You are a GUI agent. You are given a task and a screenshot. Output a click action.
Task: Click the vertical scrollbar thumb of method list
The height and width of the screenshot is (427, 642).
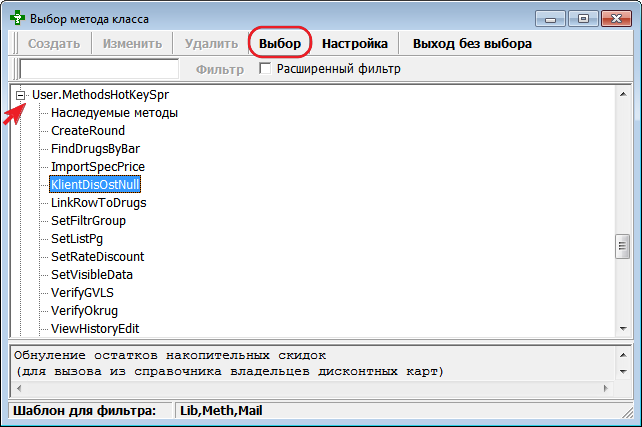click(x=621, y=245)
